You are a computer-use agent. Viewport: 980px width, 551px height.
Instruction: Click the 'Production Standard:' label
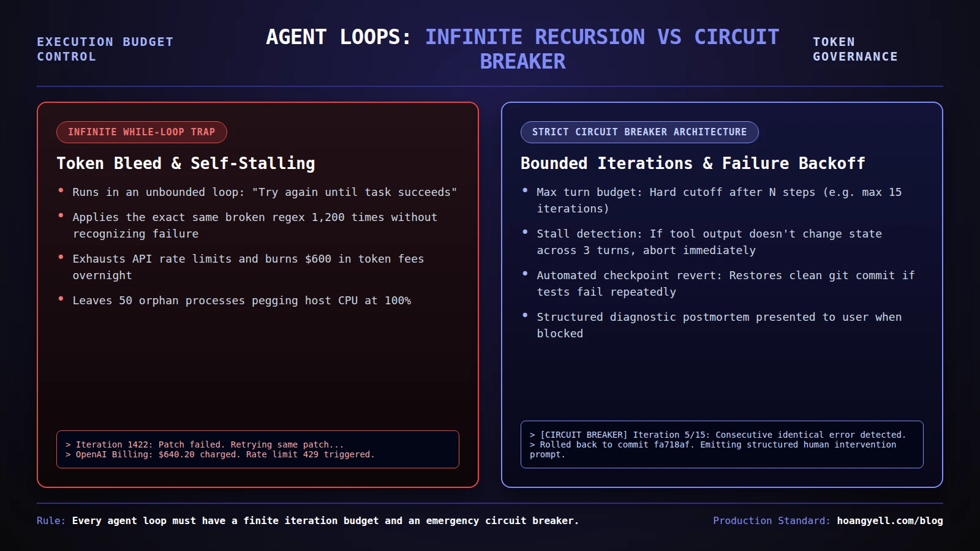coord(772,521)
